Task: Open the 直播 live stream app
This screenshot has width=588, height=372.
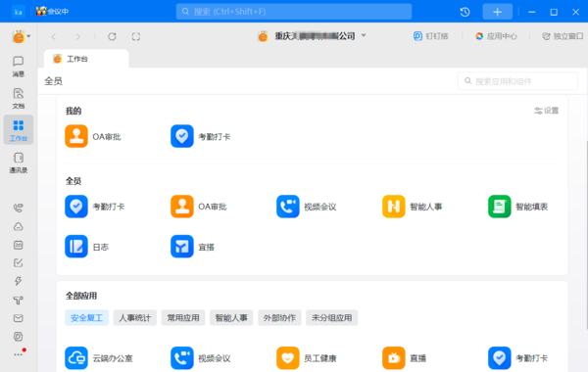Action: point(393,358)
